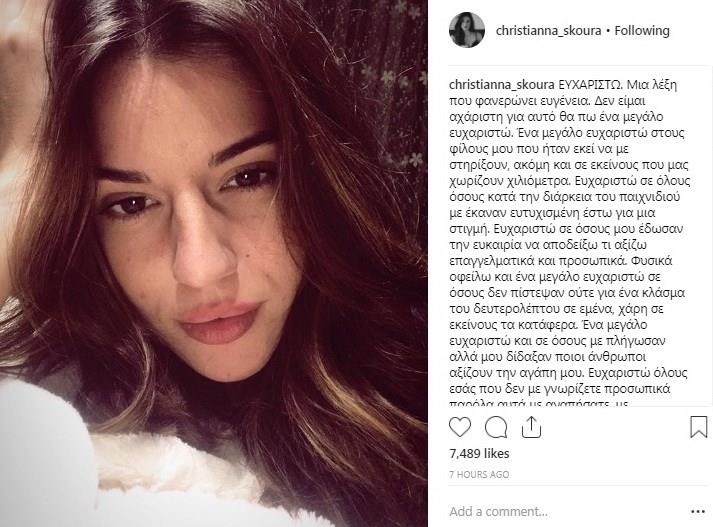Toggle the Following status button

[x=642, y=30]
